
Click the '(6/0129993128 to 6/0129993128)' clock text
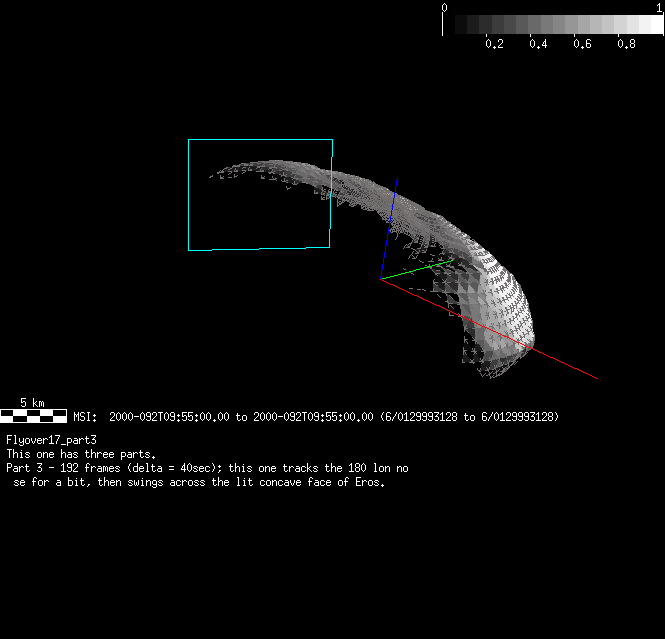pos(469,417)
